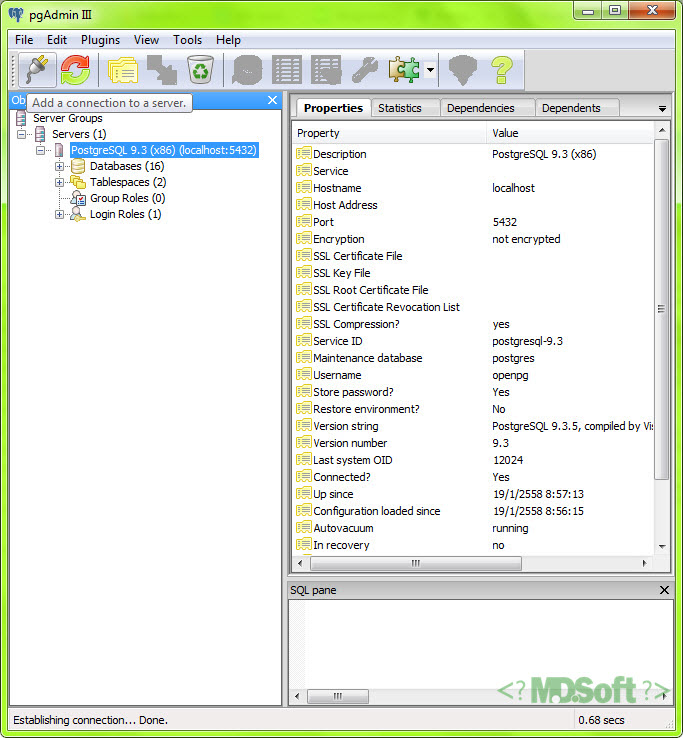Open the SQL query tool icon

coord(247,70)
